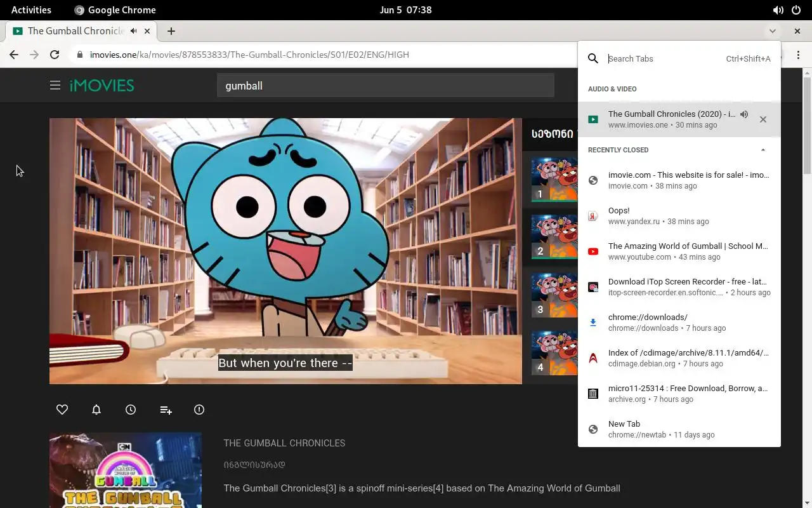The width and height of the screenshot is (812, 508).
Task: Click the archive.org favicon icon
Action: point(593,394)
